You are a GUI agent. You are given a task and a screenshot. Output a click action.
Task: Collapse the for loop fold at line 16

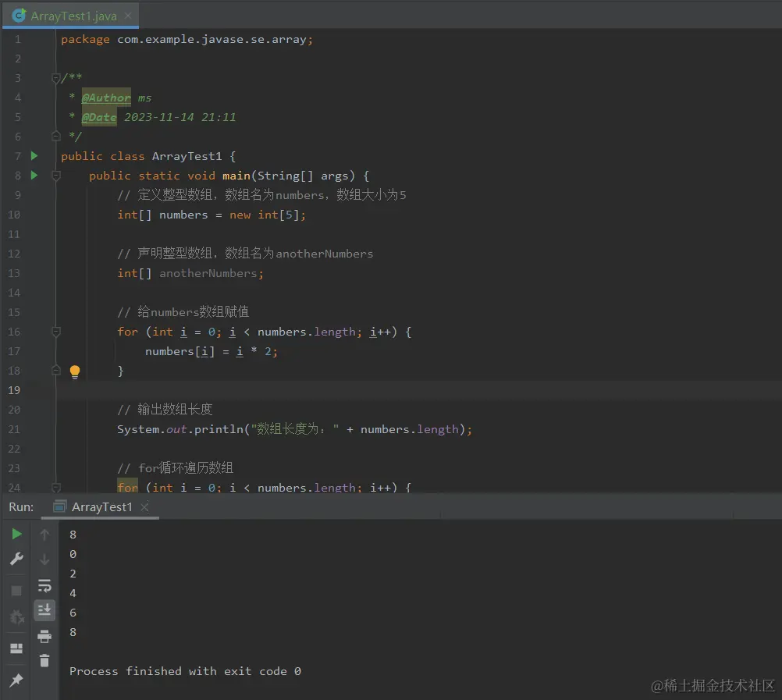(x=56, y=332)
